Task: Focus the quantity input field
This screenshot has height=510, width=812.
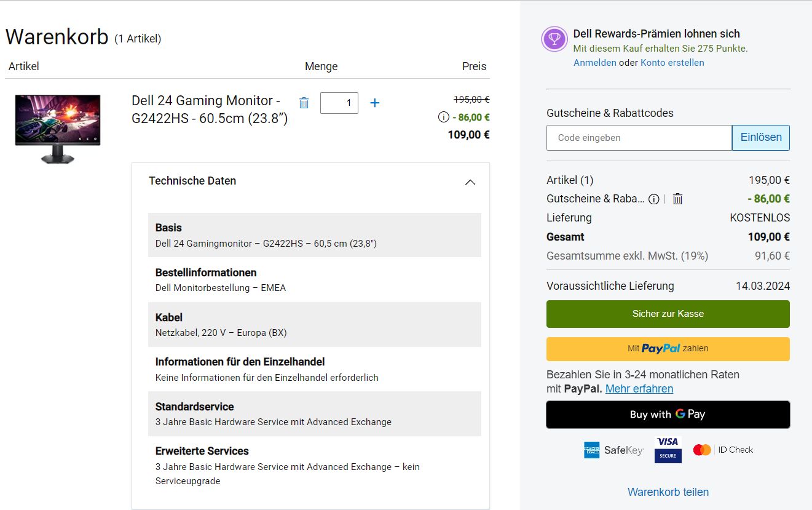Action: tap(339, 103)
